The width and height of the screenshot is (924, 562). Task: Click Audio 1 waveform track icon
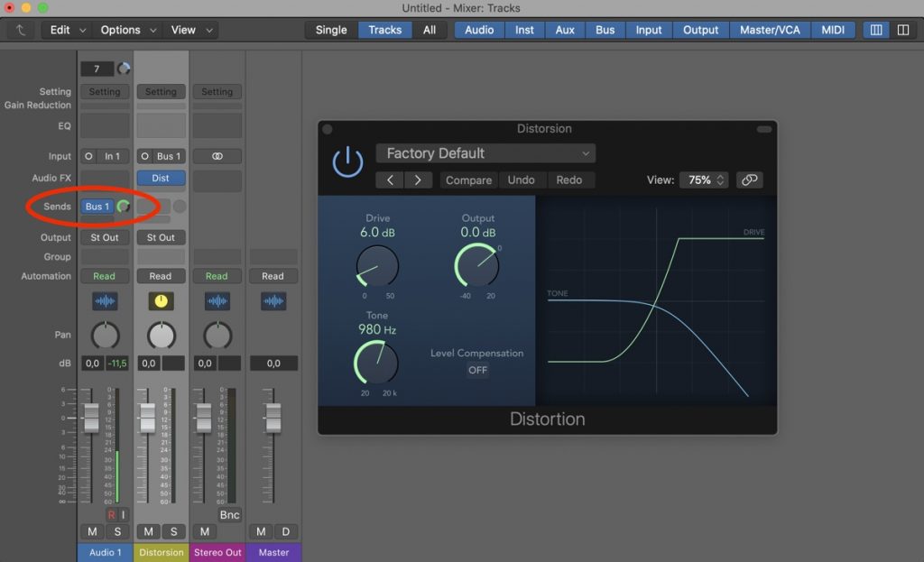[x=105, y=301]
